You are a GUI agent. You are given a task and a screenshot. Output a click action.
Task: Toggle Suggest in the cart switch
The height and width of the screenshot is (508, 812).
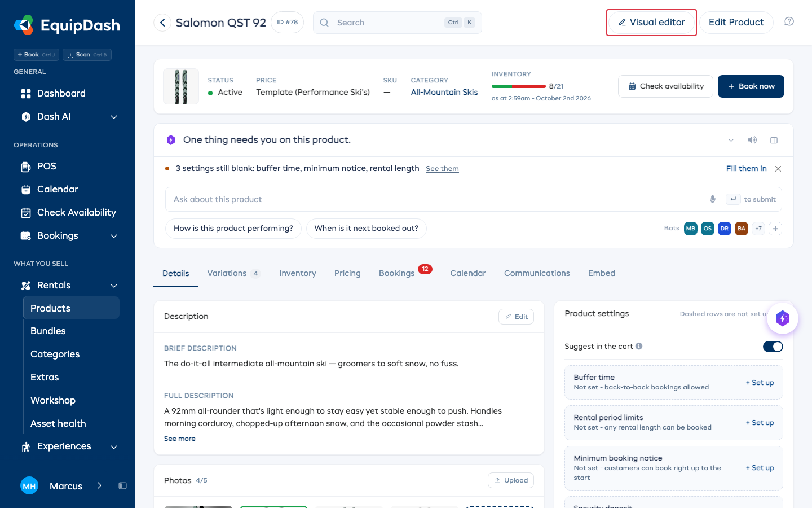click(773, 347)
